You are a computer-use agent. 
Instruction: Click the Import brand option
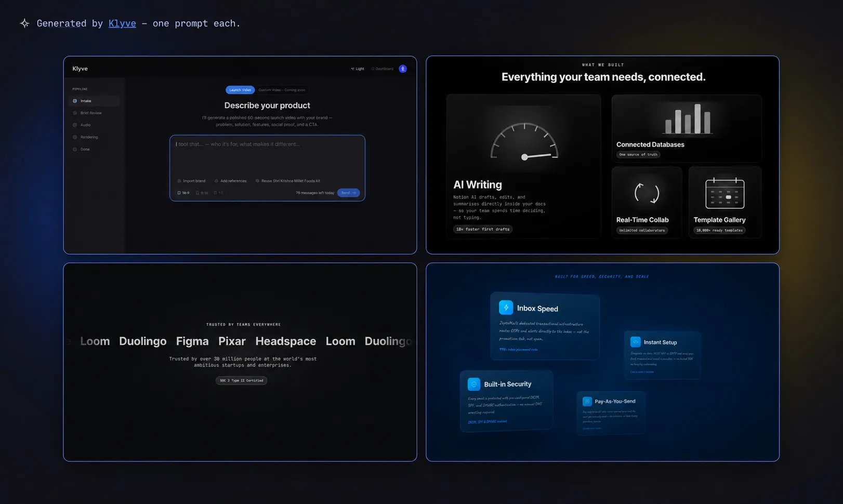tap(191, 181)
